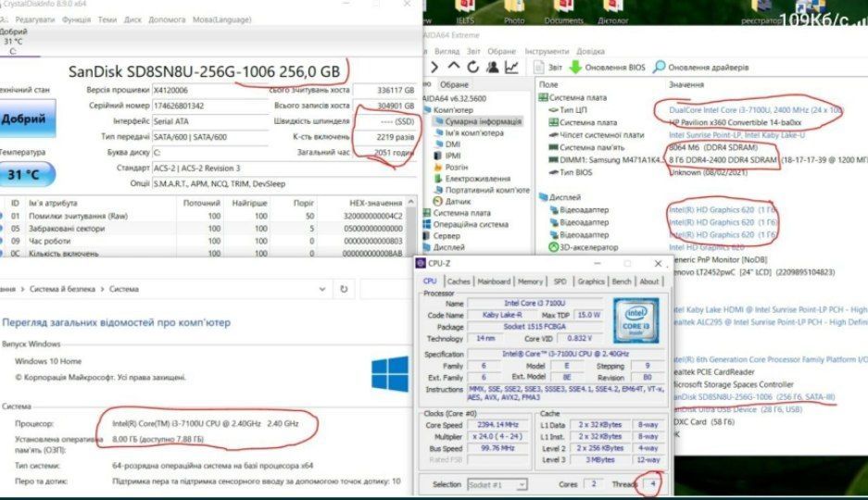
Task: Click the Датчик sensor icon in AIDA64 tree
Action: coord(438,201)
